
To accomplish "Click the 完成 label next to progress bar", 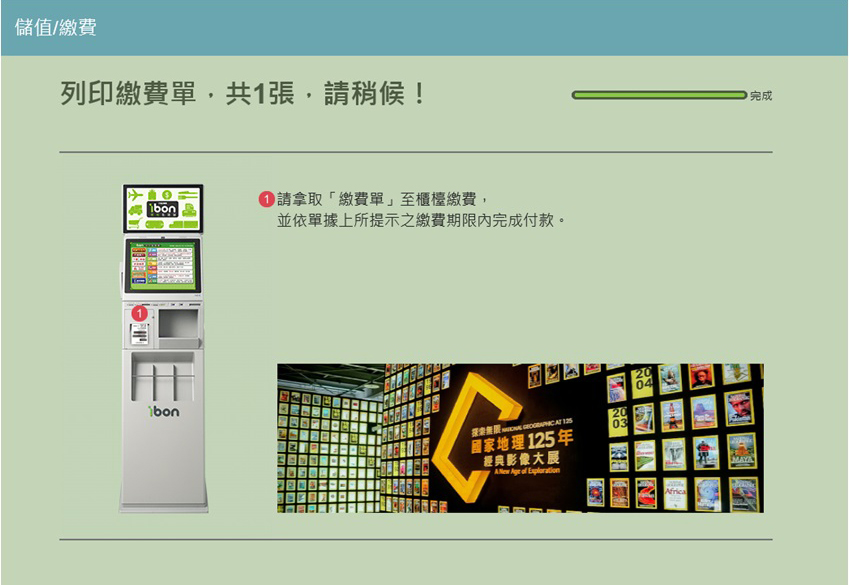I will coord(761,96).
